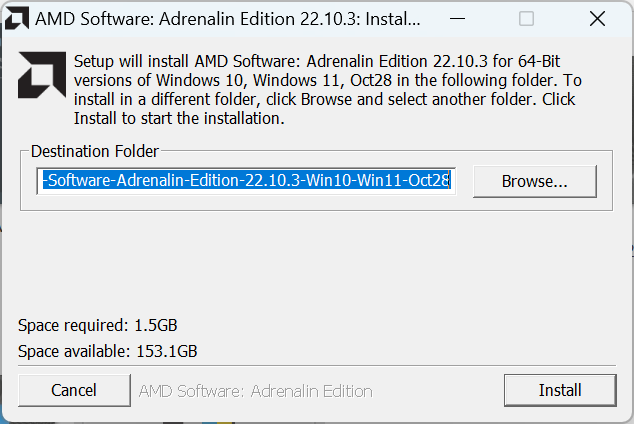Screen dimensions: 634x424
Task: Click the window title text 'AMD Software: Adrenalin Edition 22.10.3'
Action: (x=197, y=19)
